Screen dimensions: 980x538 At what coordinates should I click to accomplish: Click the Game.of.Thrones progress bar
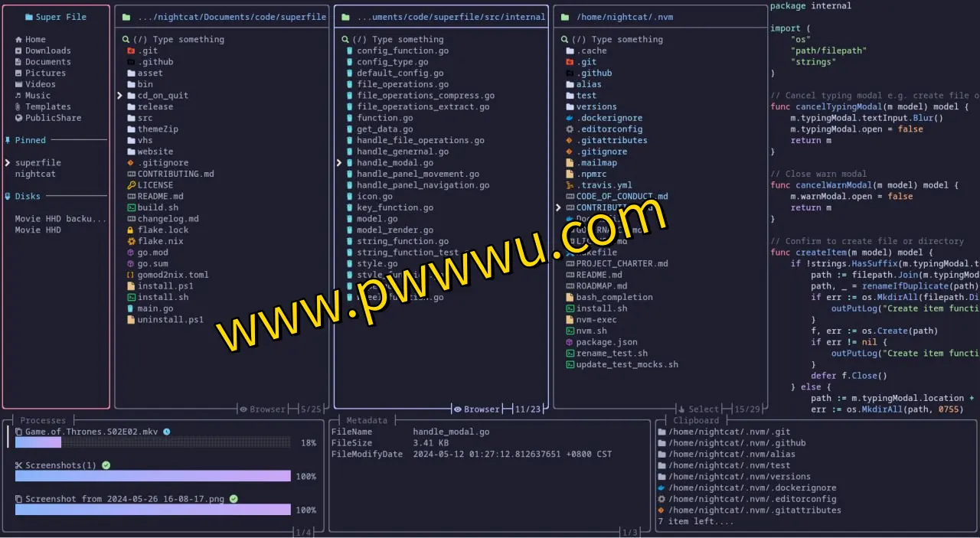click(152, 442)
